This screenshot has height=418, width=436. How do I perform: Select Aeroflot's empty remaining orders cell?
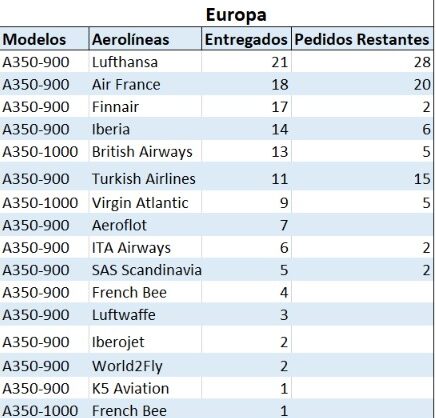coord(362,225)
